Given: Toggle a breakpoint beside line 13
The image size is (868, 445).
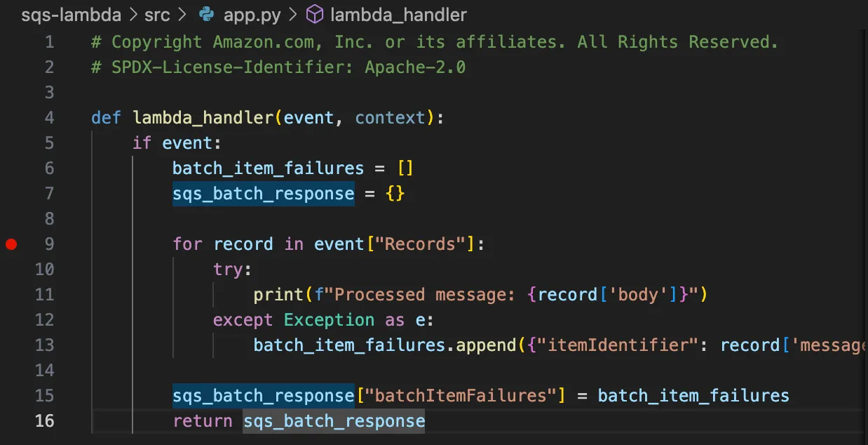Looking at the screenshot, I should (x=11, y=345).
